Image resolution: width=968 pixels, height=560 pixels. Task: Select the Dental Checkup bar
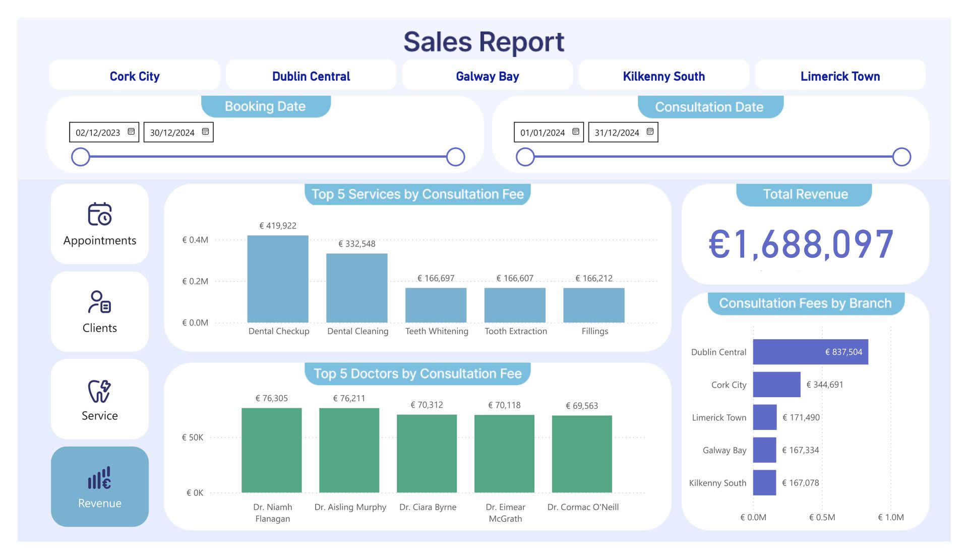point(278,279)
